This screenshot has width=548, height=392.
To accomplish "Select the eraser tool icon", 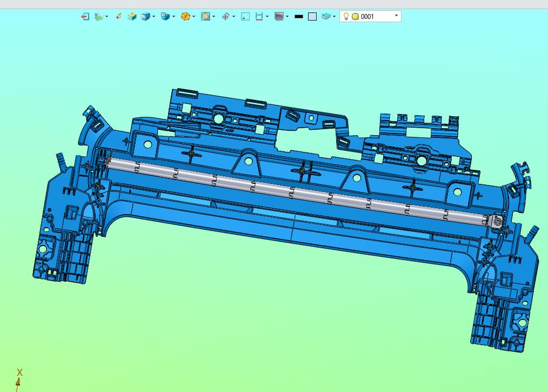I will (x=119, y=16).
